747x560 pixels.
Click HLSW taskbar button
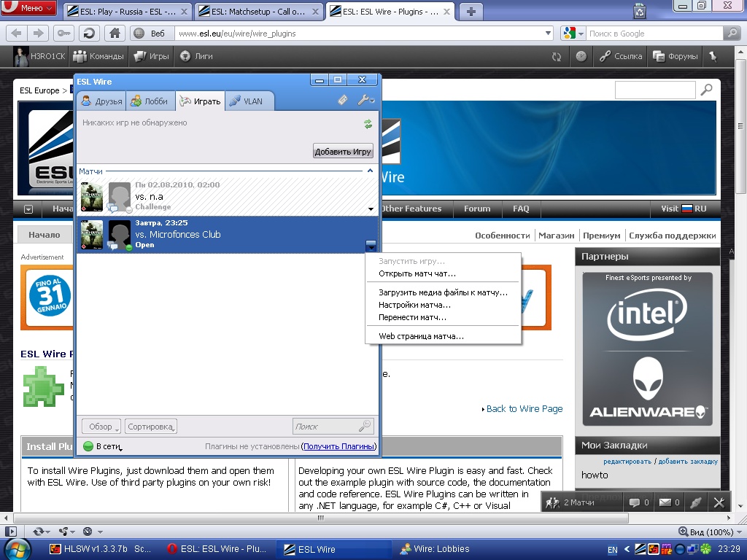[x=101, y=549]
